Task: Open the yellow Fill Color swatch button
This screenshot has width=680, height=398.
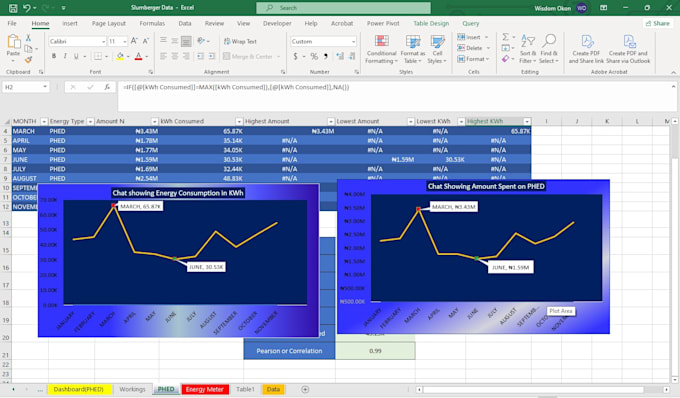Action: 120,56
